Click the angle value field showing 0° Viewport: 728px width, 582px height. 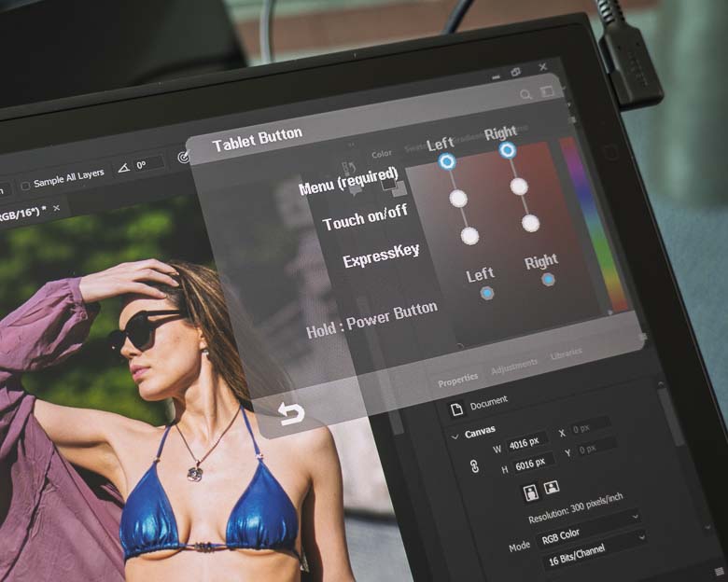148,164
